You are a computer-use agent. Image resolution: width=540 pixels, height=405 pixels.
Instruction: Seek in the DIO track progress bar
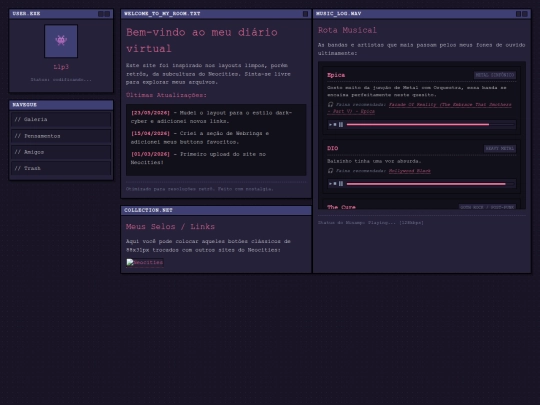tap(430, 184)
